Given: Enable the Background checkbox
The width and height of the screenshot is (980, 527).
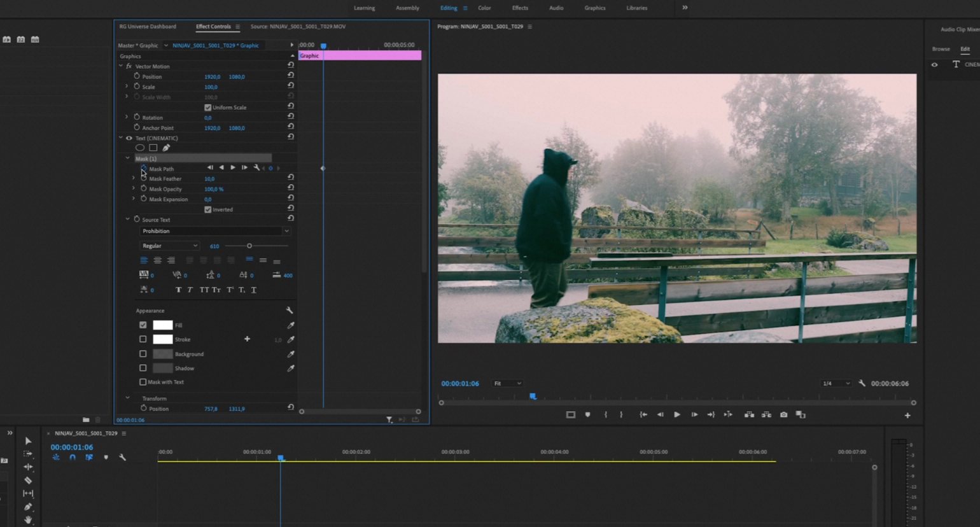Looking at the screenshot, I should coord(143,354).
